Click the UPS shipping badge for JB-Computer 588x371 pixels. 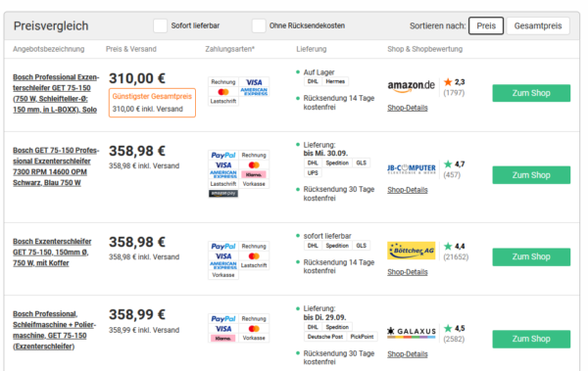coord(313,172)
